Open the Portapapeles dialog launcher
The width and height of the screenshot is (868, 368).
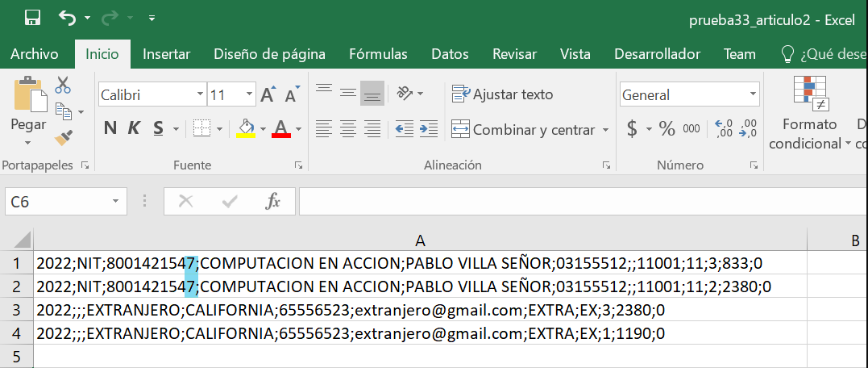[x=85, y=165]
